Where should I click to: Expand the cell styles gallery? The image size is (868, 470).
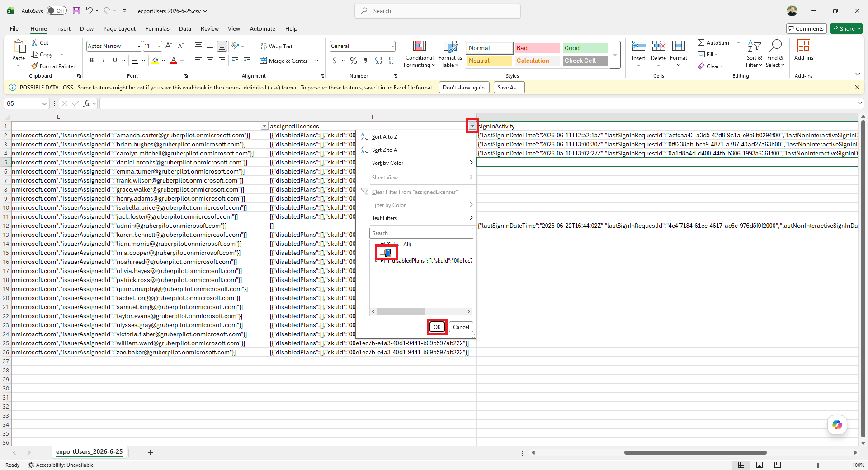pyautogui.click(x=615, y=55)
